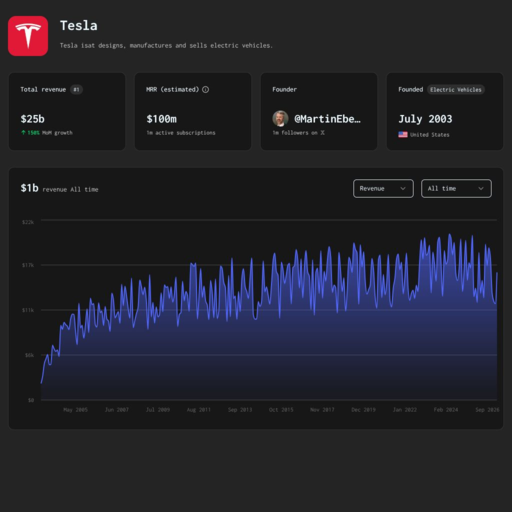
Task: Click the green growth arrow icon
Action: click(x=23, y=133)
